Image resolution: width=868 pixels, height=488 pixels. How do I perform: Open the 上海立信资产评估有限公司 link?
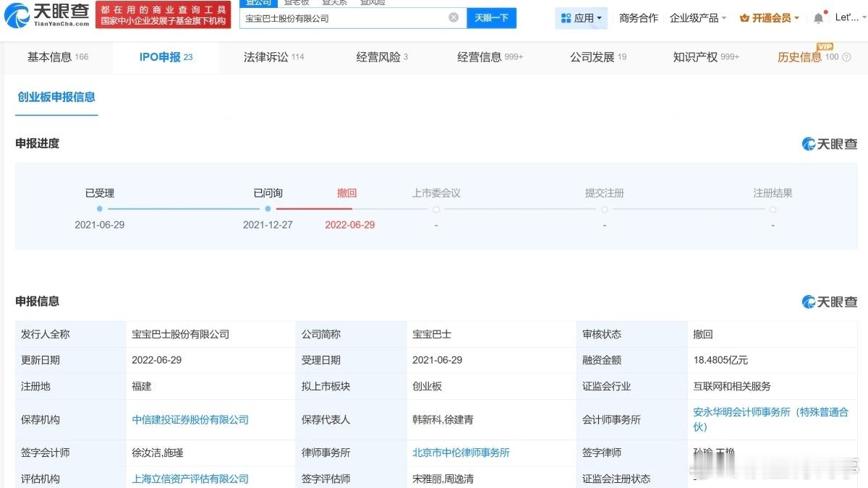tap(190, 479)
